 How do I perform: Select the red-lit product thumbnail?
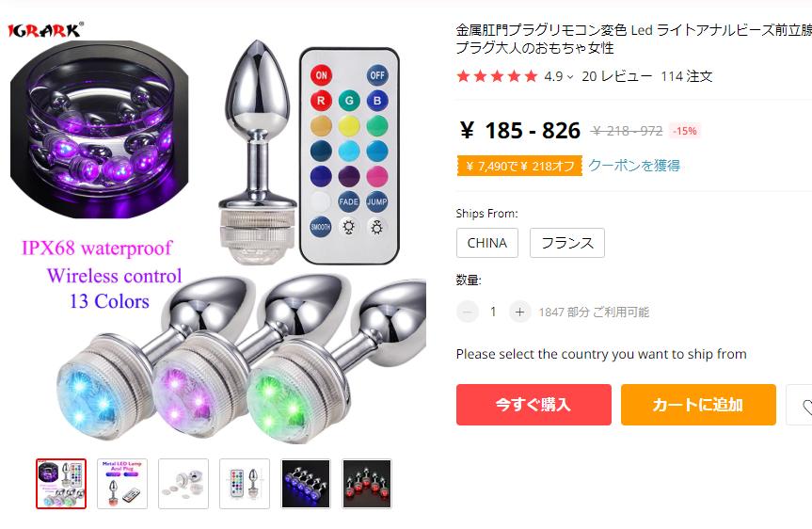point(367,484)
